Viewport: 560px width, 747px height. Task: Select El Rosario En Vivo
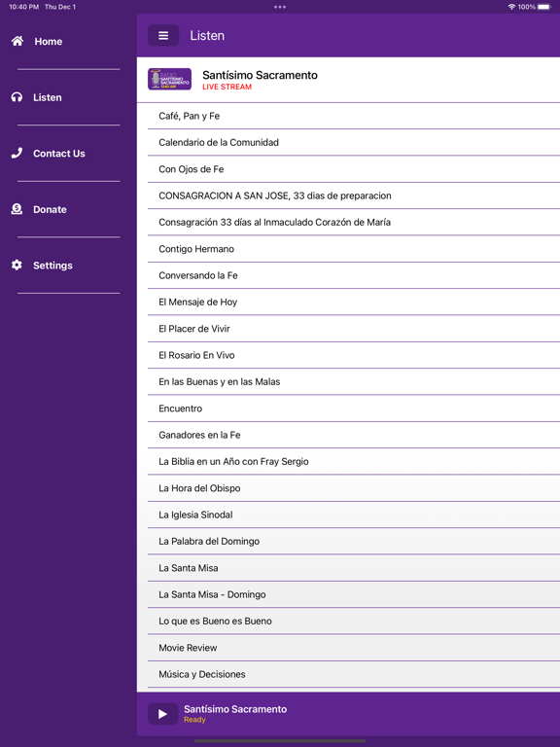[x=354, y=355]
